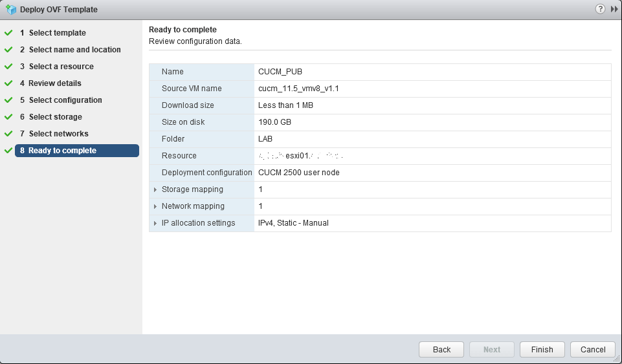Click the Review configuration data text
Screen dimensions: 622x364
point(195,41)
